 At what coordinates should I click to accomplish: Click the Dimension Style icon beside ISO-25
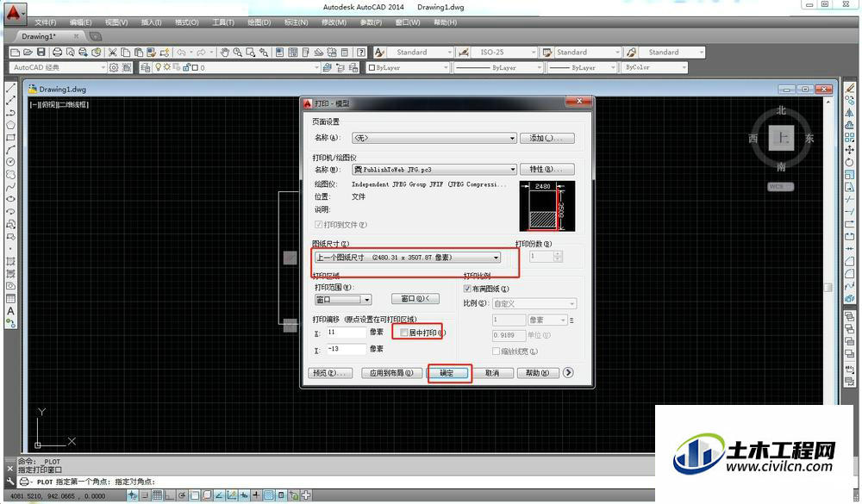[x=464, y=53]
